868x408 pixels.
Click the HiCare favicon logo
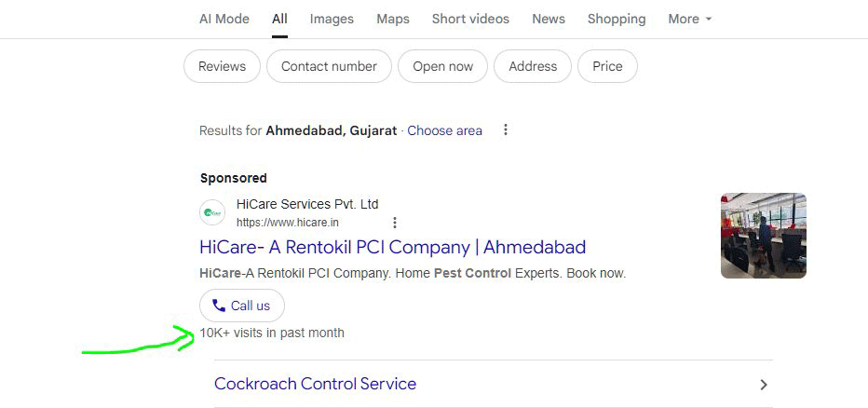coord(212,212)
